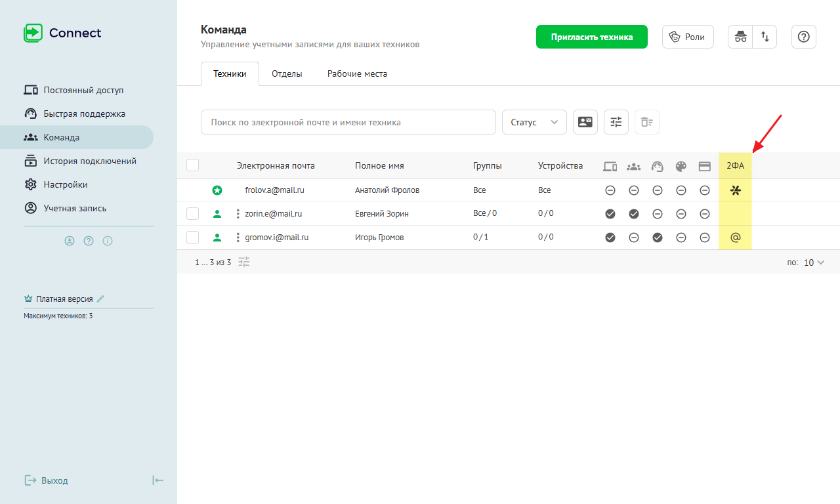This screenshot has height=504, width=840.
Task: Switch to the Отделы tab
Action: click(287, 74)
